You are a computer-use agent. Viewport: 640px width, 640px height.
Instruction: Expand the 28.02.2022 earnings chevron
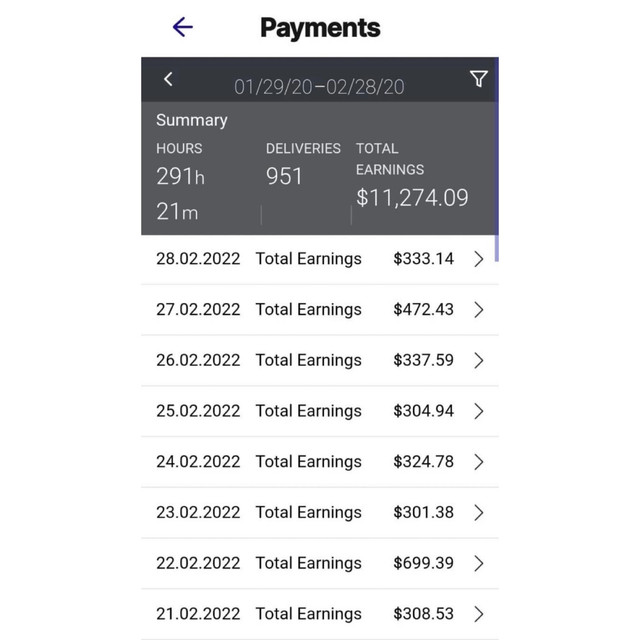coord(478,259)
